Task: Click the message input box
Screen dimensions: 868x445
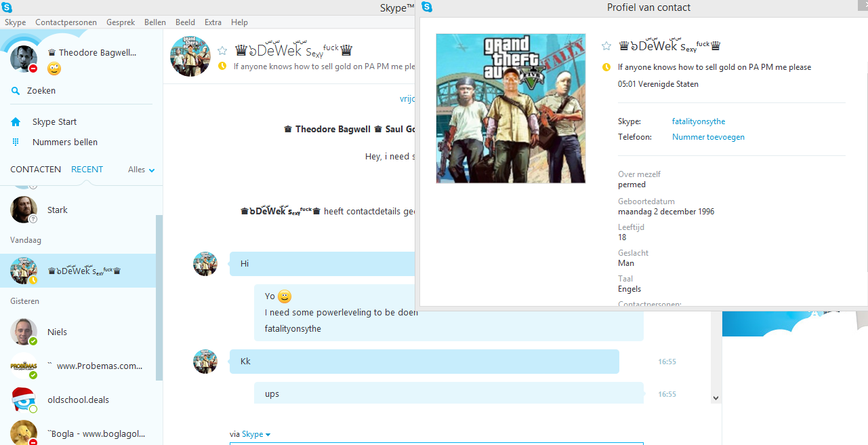Action: [436, 443]
